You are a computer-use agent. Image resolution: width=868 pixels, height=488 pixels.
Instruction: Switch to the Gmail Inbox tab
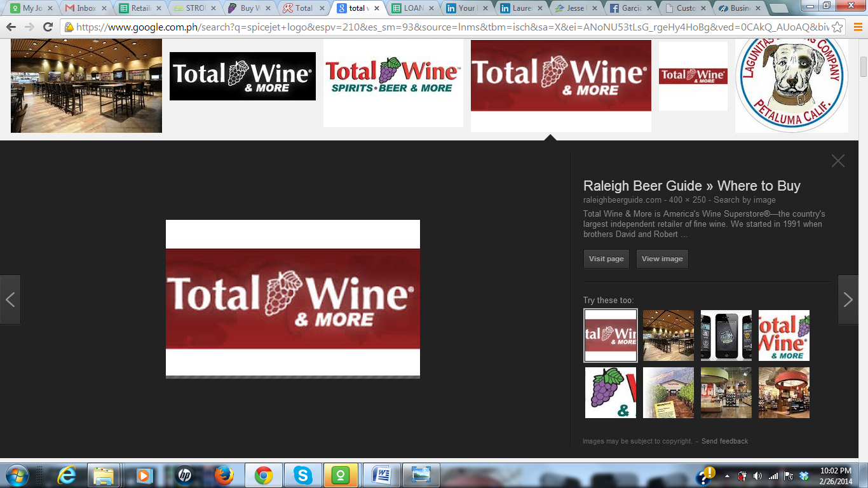coord(86,8)
